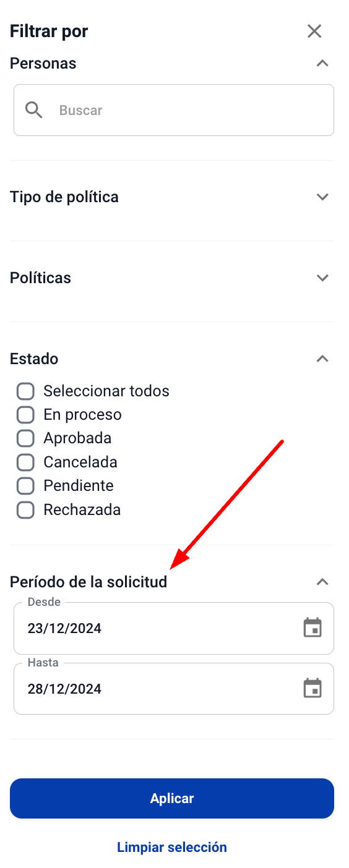Open the calendar picker for Hasta date
Screen dimensions: 349x868
coord(312,689)
